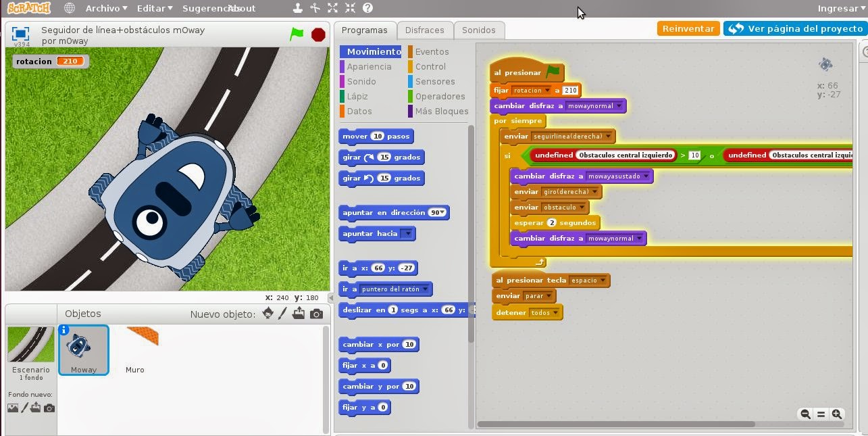Select the orange Control category
This screenshot has width=868, height=436.
[x=432, y=66]
